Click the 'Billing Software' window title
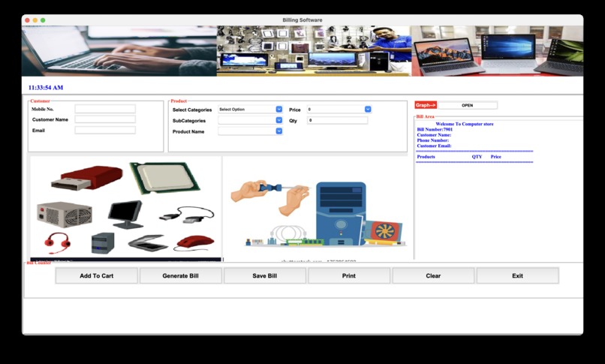This screenshot has width=605, height=364. 302,20
